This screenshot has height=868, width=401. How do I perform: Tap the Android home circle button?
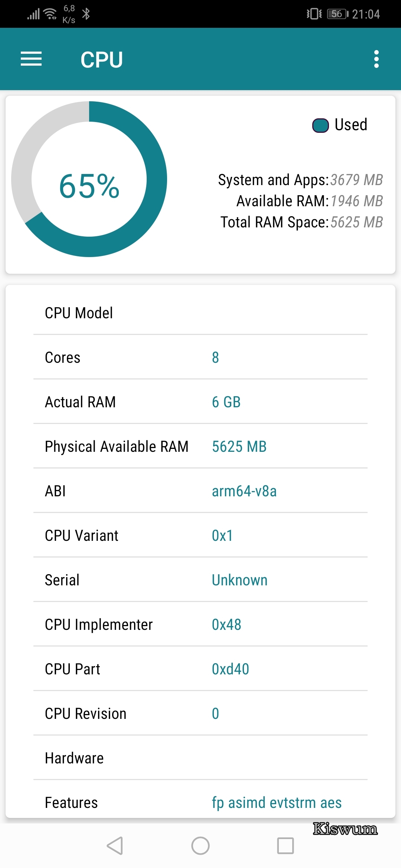[x=200, y=846]
